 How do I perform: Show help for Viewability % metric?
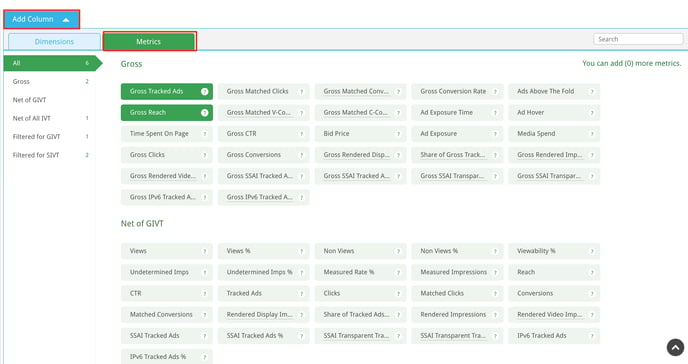coord(592,251)
